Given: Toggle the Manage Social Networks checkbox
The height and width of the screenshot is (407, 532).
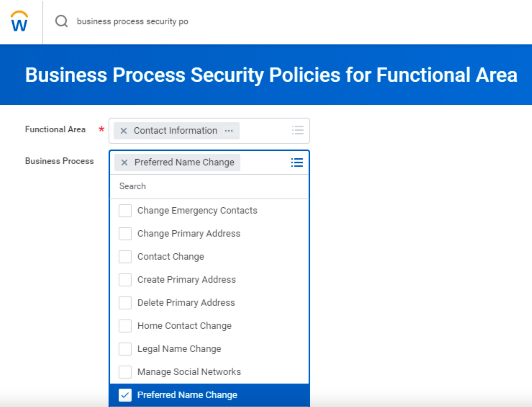Looking at the screenshot, I should click(x=125, y=372).
